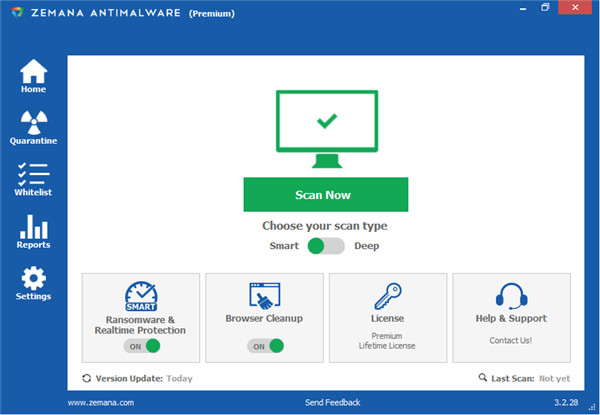The image size is (600, 415).
Task: Open the Ransomware & Realtime Protection label
Action: (140, 325)
